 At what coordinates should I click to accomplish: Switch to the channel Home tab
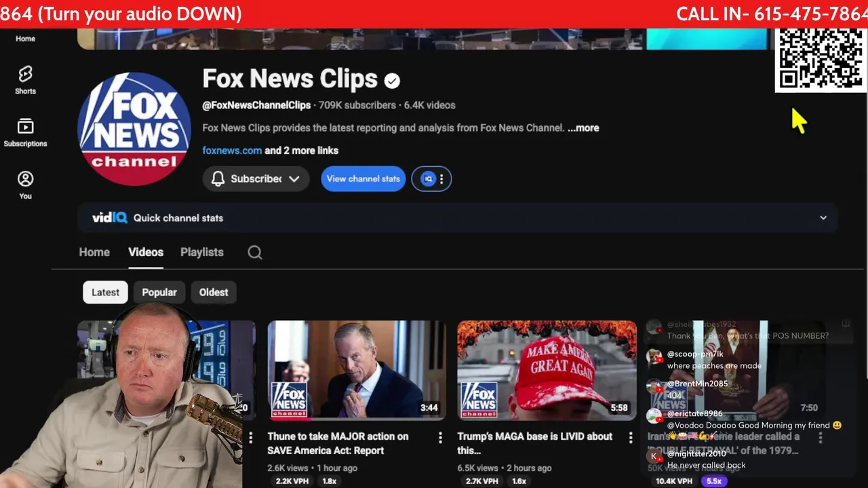(x=94, y=252)
